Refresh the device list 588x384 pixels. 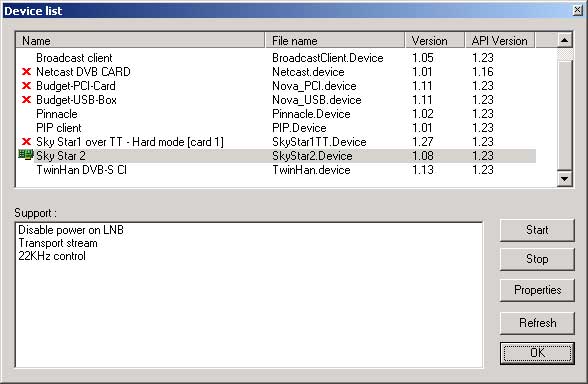click(x=537, y=323)
